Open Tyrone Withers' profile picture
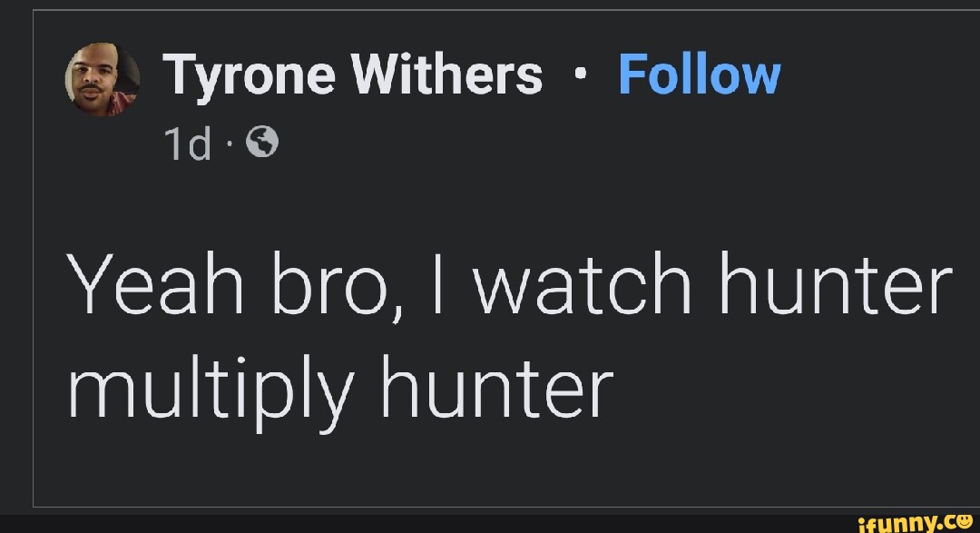 coord(102,80)
